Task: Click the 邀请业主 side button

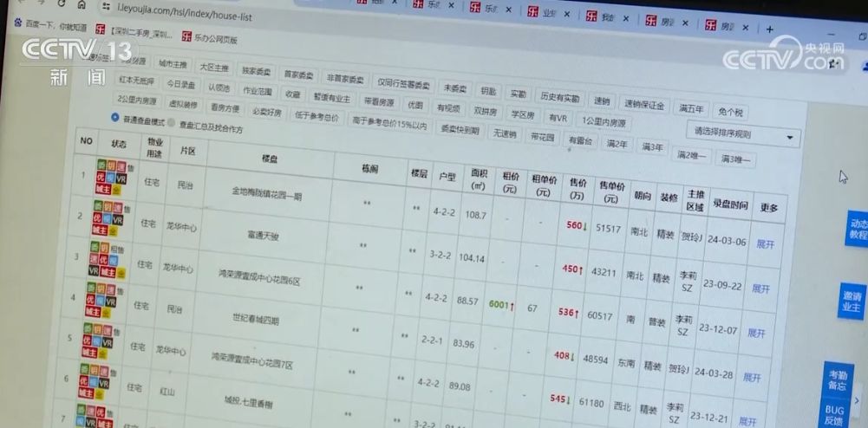Action: (x=852, y=302)
